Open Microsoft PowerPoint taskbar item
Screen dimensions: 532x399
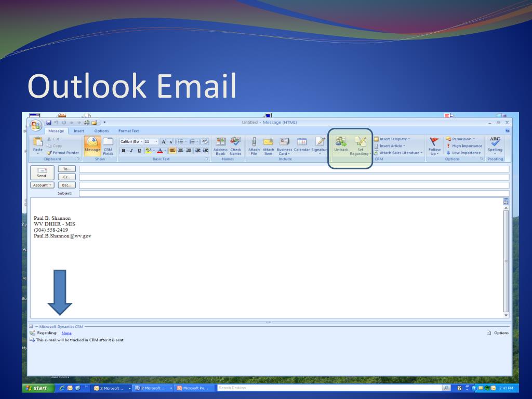[195, 388]
